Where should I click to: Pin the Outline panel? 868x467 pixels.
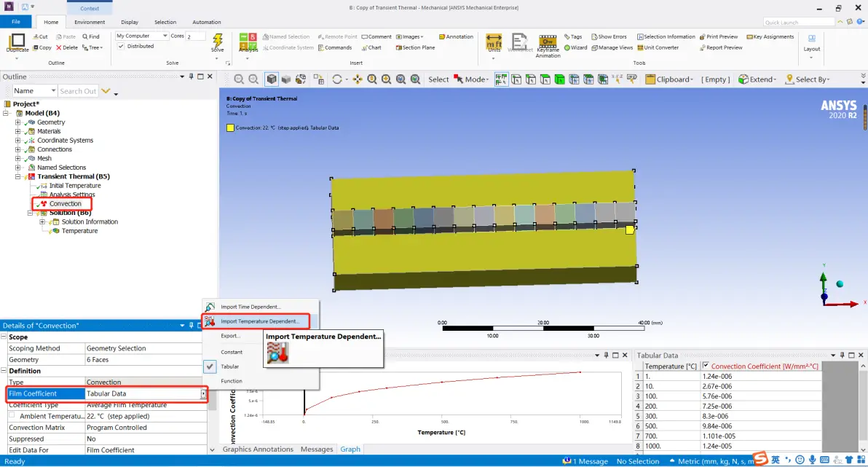(x=191, y=76)
